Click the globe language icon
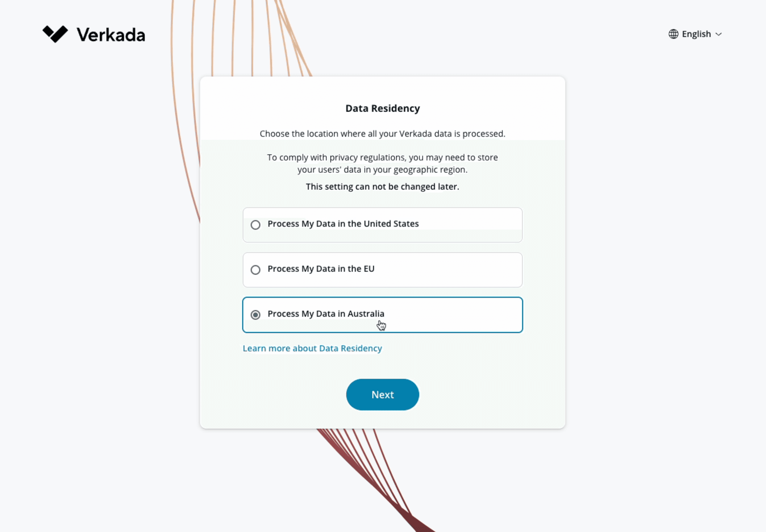766x532 pixels. tap(673, 34)
